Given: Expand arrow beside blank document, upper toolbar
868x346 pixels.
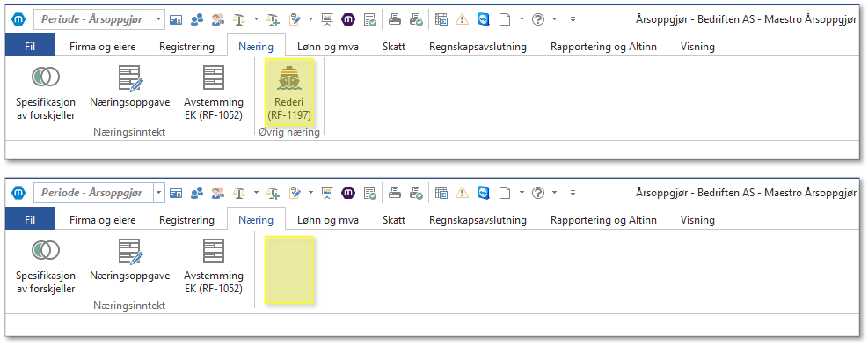Looking at the screenshot, I should 522,20.
